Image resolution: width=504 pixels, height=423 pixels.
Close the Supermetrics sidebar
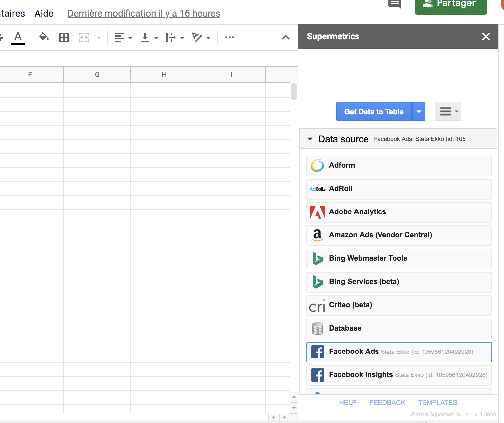tap(486, 37)
